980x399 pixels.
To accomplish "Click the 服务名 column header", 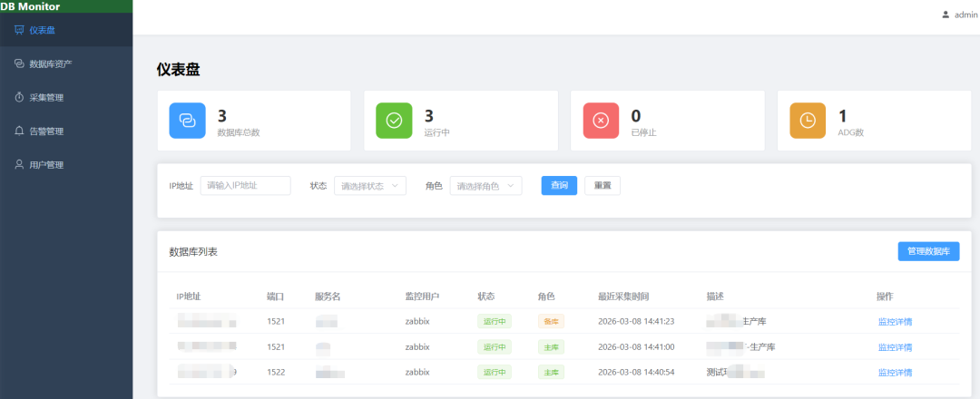I will click(x=328, y=297).
